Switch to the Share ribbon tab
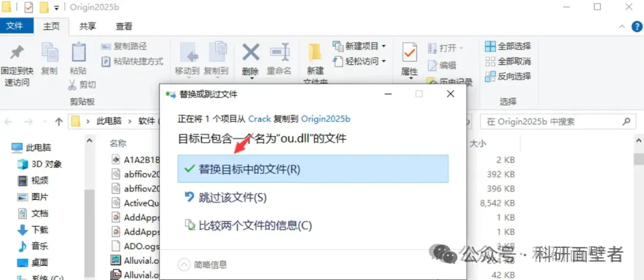 click(x=88, y=26)
